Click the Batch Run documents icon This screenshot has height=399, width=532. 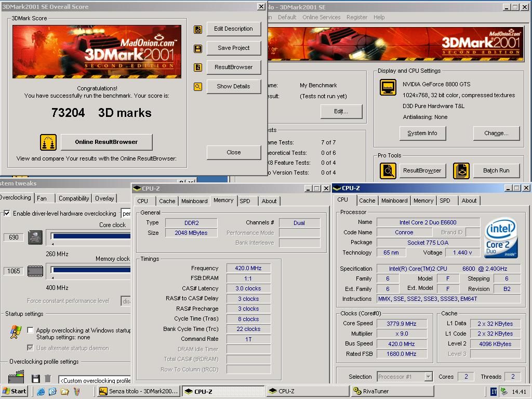click(461, 170)
